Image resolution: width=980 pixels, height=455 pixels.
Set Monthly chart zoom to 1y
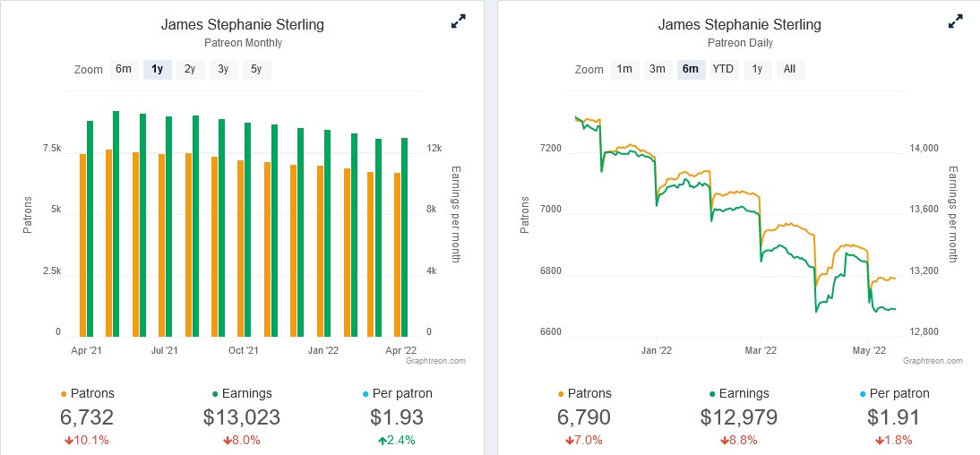pos(158,69)
